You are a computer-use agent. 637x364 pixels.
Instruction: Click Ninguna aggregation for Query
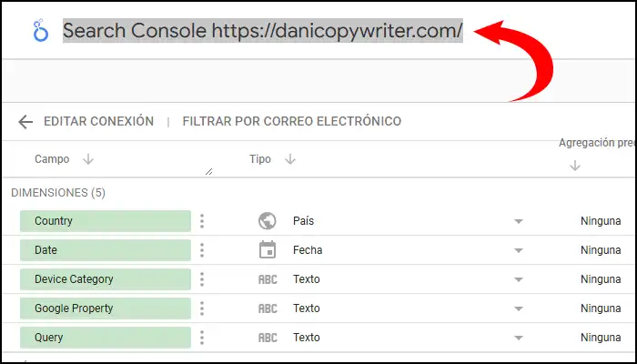601,338
